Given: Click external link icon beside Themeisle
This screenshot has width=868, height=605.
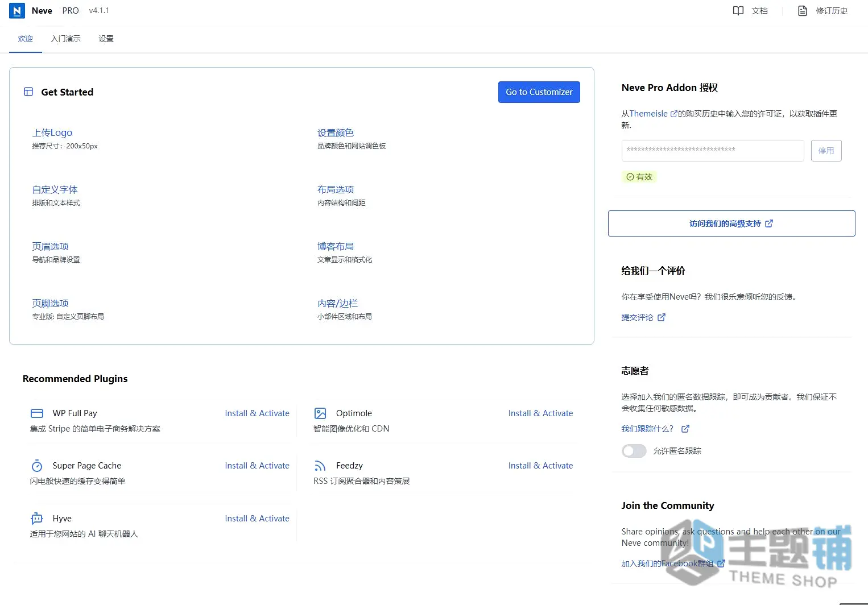Looking at the screenshot, I should [x=674, y=114].
